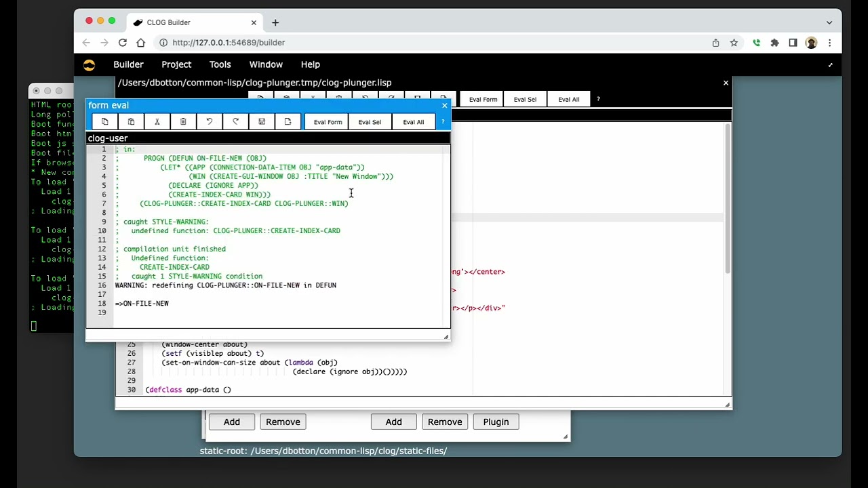Viewport: 868px width, 488px height.
Task: Close the form eval window
Action: (444, 105)
